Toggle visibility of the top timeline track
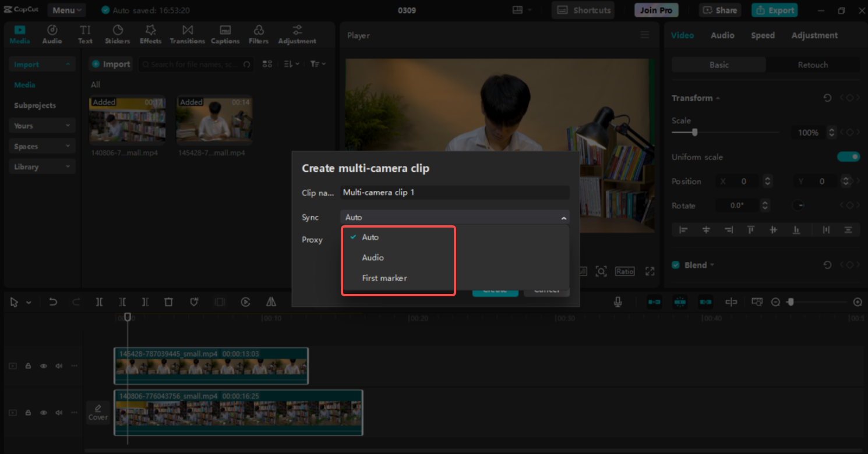 click(x=43, y=366)
